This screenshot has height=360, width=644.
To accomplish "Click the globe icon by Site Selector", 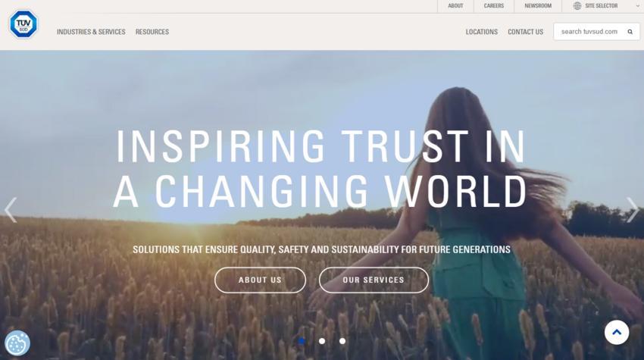I will pyautogui.click(x=577, y=6).
